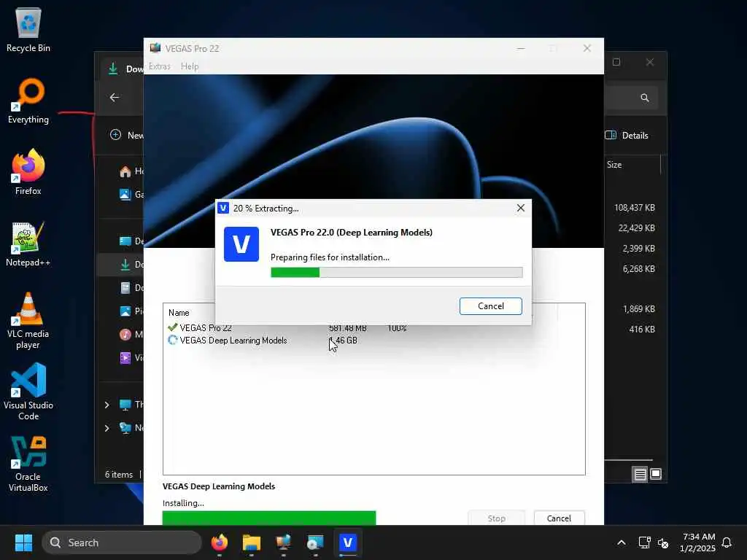Select the file sized 22,429 KB
The height and width of the screenshot is (560, 747).
coord(636,228)
